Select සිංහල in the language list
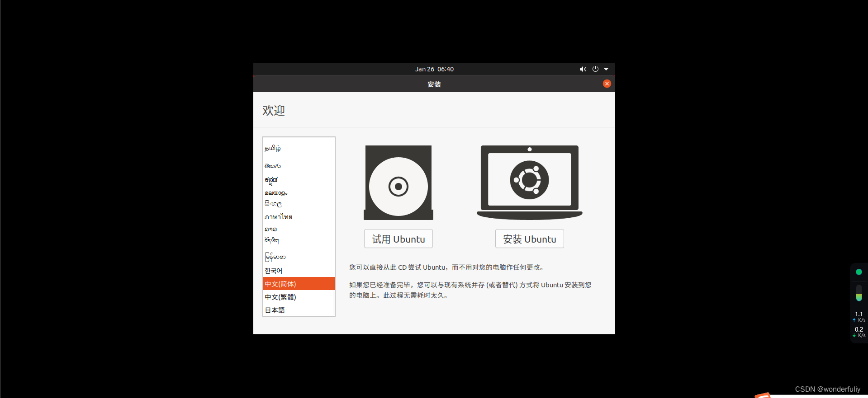 [x=299, y=204]
